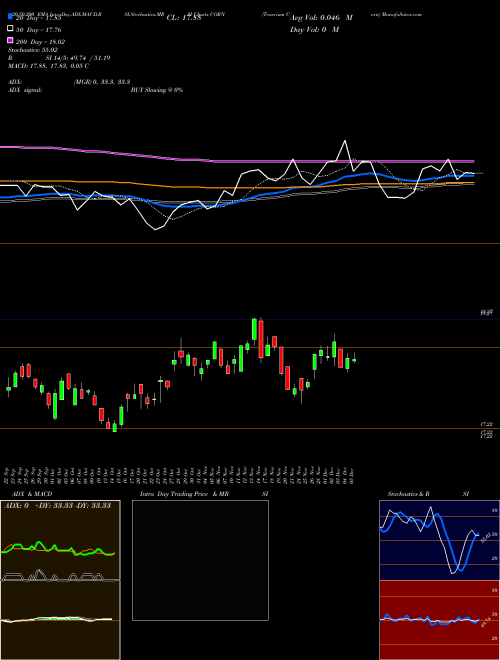This screenshot has height=660, width=500.
Task: Click the magenta 200 Day legend swatch
Action: (x=10, y=40)
